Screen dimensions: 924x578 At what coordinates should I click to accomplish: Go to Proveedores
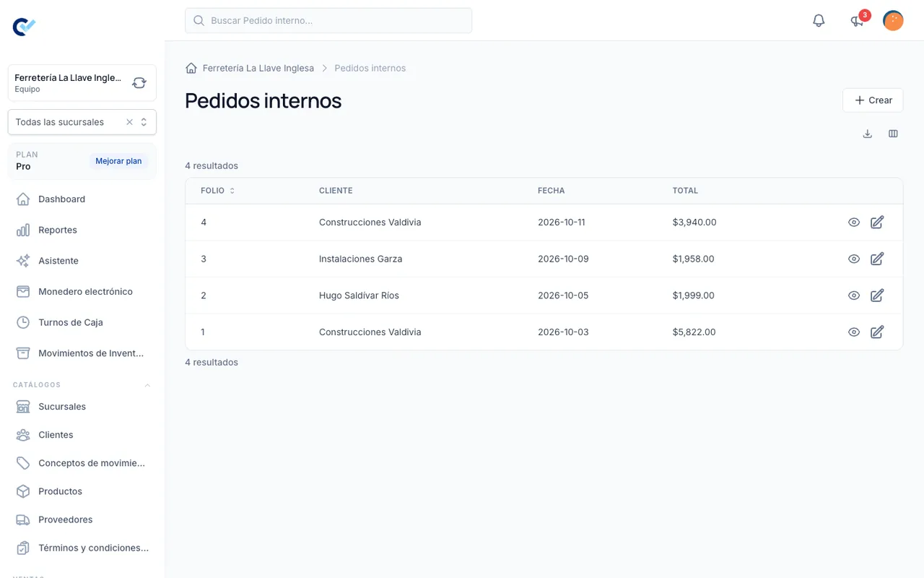click(x=82, y=519)
